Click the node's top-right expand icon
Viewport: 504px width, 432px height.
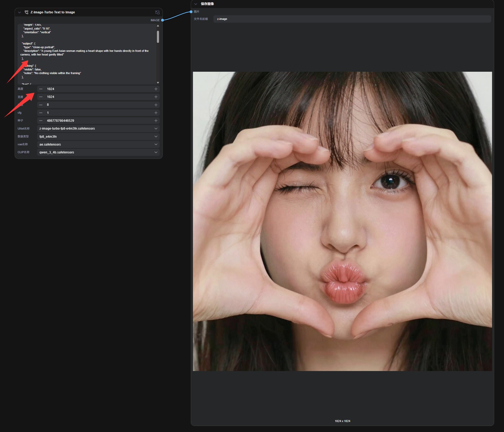click(157, 12)
